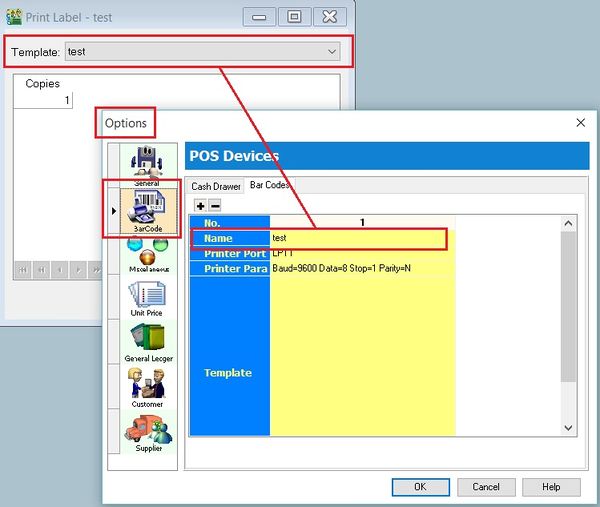
Task: Open the General options category
Action: [147, 164]
